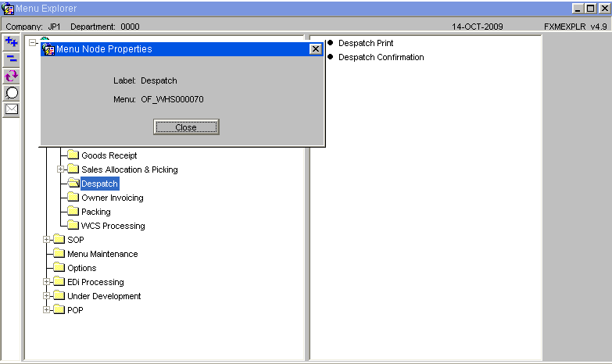Click the bullet beside Despatch Confirmation
Image resolution: width=612 pixels, height=364 pixels.
pyautogui.click(x=331, y=56)
